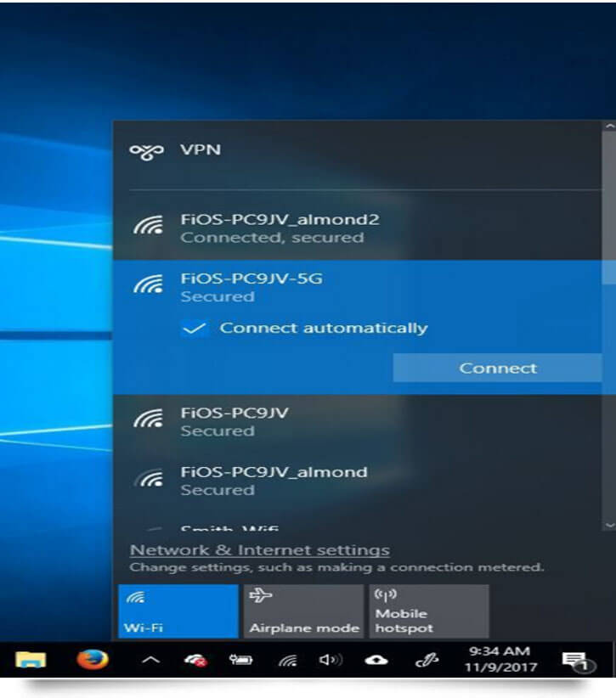Toggle Airplane mode tile
Viewport: 616px width, 698px height.
304,611
